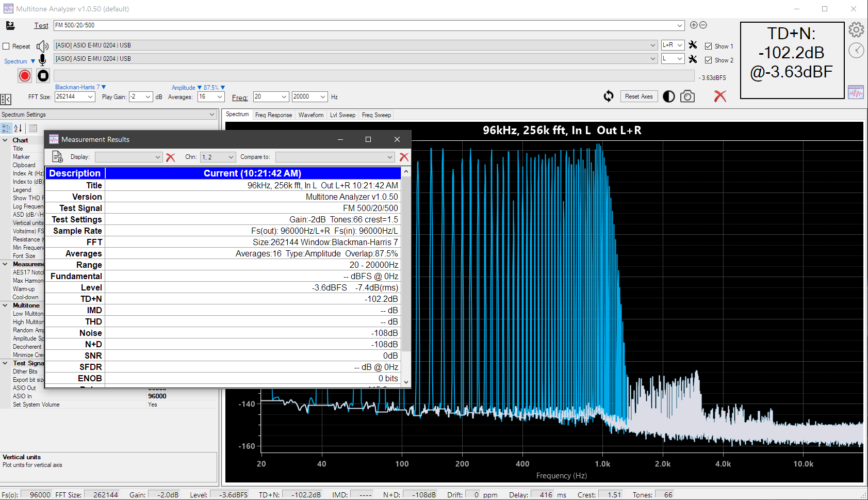868x500 pixels.
Task: Select the ASIO In property row
Action: 108,396
